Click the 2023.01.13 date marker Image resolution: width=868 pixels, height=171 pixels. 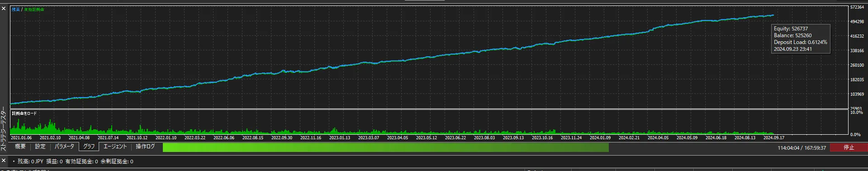(x=339, y=137)
